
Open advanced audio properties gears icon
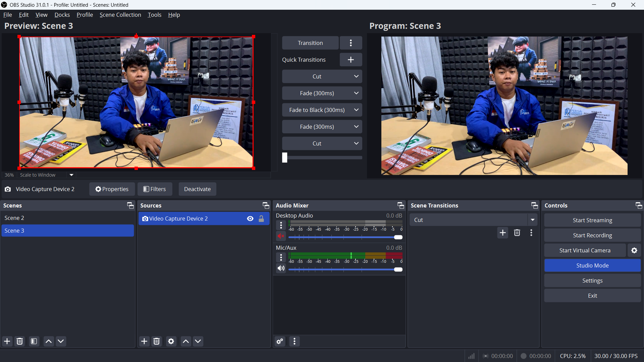tap(280, 341)
